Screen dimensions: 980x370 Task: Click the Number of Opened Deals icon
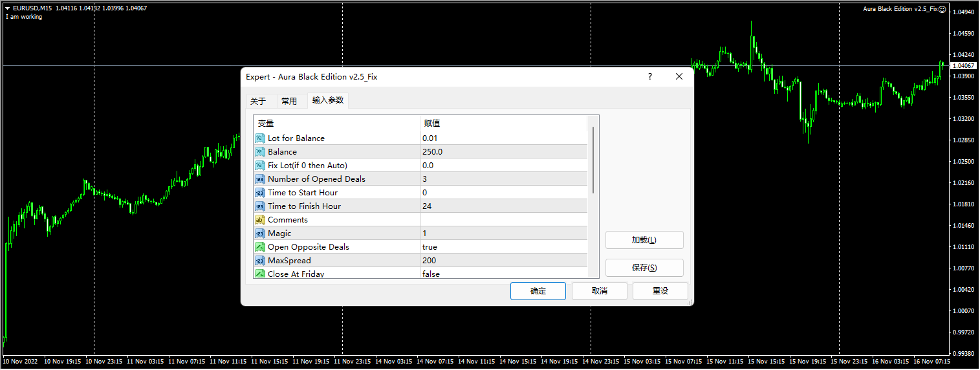[x=260, y=179]
